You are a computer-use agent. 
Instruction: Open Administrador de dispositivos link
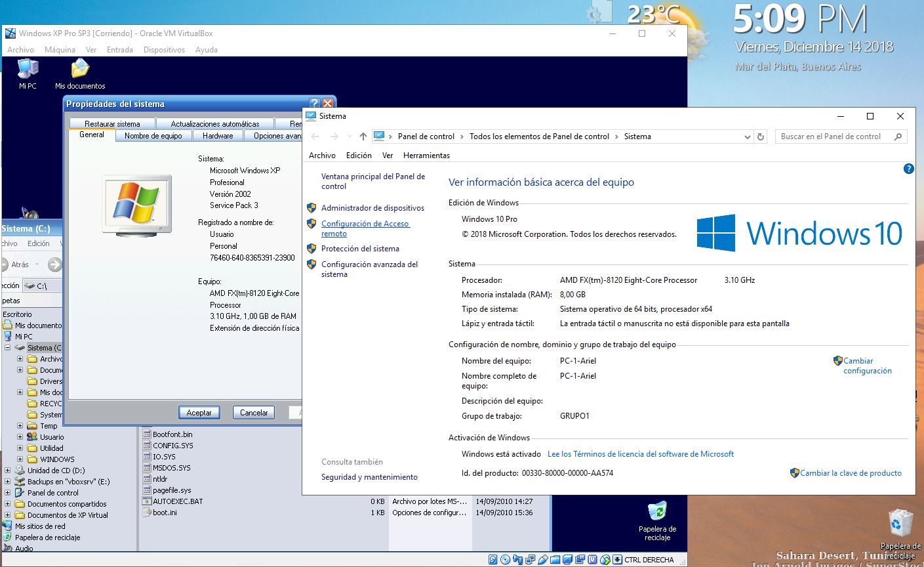click(372, 208)
